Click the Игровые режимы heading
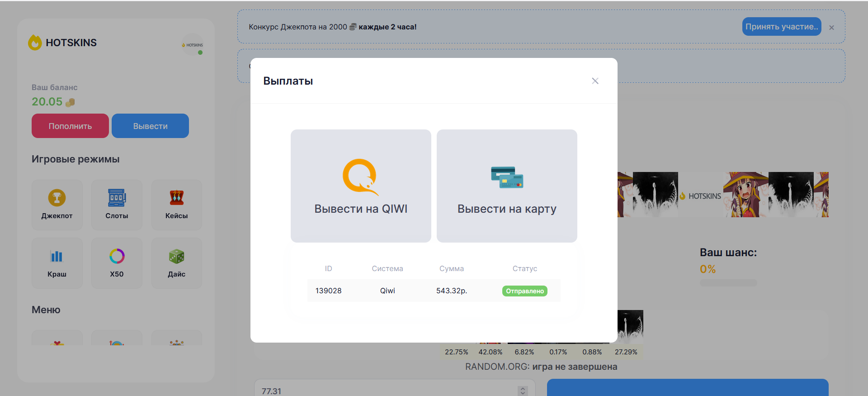 click(x=75, y=159)
